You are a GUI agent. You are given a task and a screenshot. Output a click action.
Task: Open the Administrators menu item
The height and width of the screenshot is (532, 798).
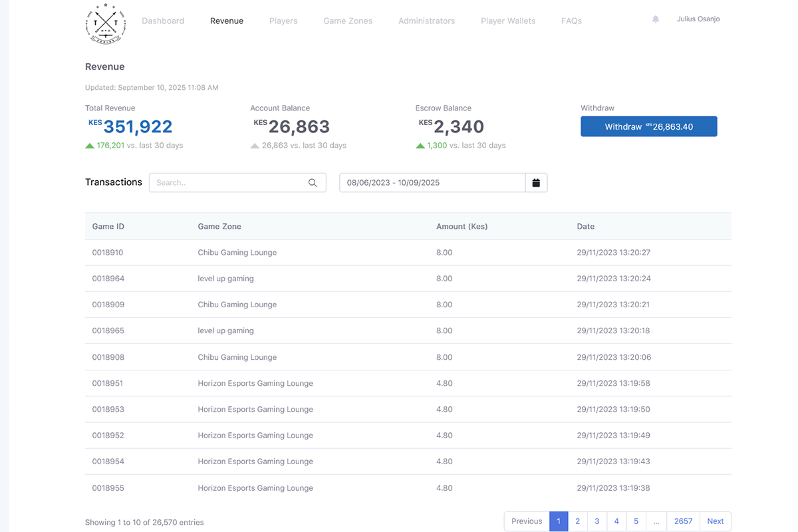pyautogui.click(x=426, y=21)
